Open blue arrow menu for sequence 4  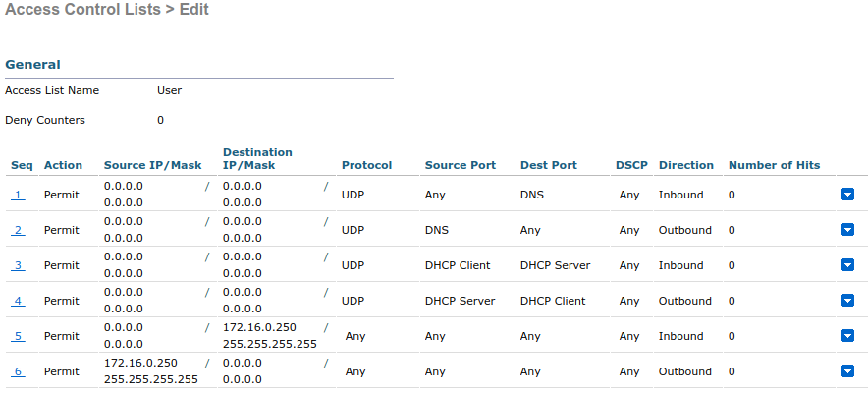[x=848, y=301]
